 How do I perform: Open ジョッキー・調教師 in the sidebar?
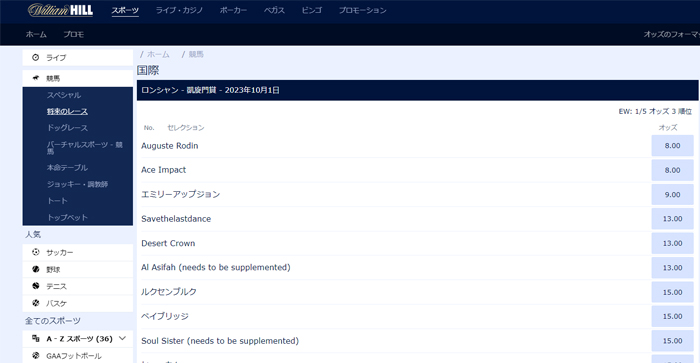[78, 184]
